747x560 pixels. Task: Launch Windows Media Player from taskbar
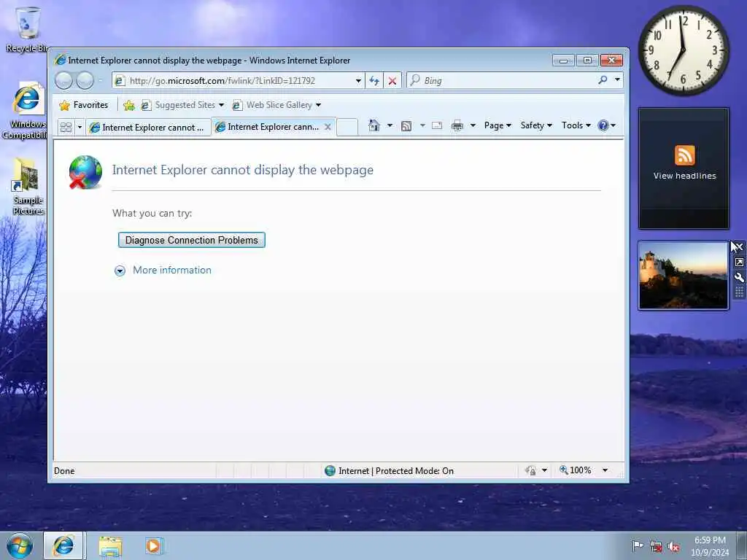click(153, 546)
